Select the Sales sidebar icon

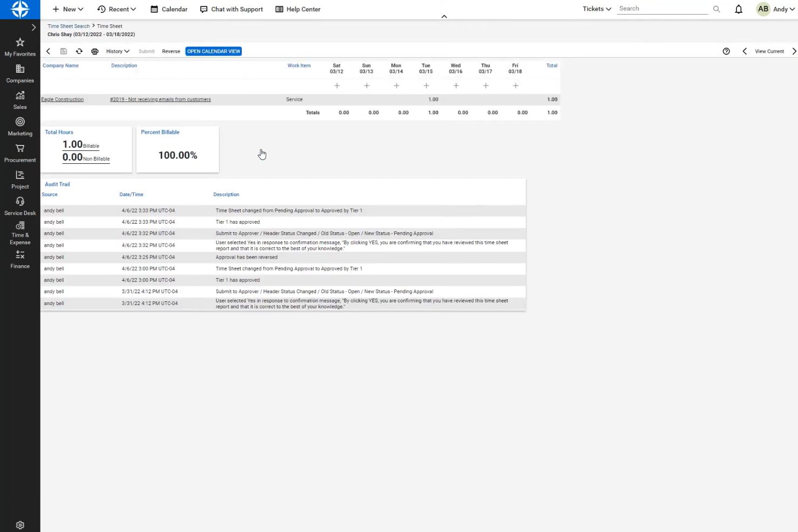click(x=20, y=99)
